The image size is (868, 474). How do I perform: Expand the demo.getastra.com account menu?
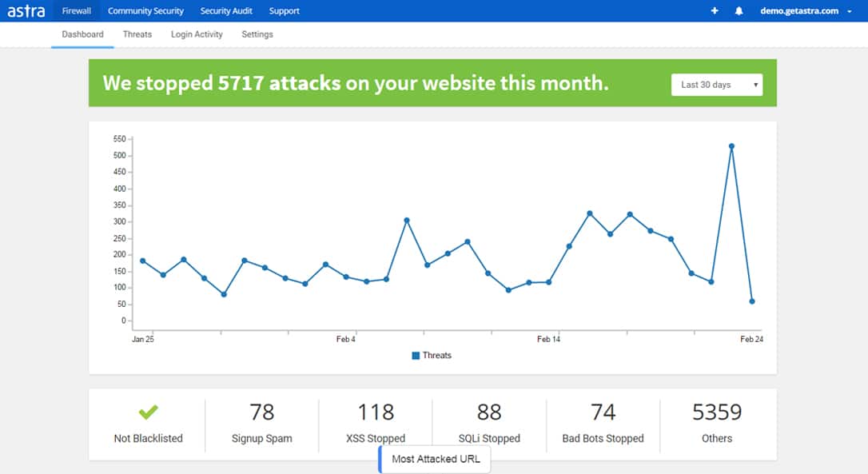pos(805,11)
